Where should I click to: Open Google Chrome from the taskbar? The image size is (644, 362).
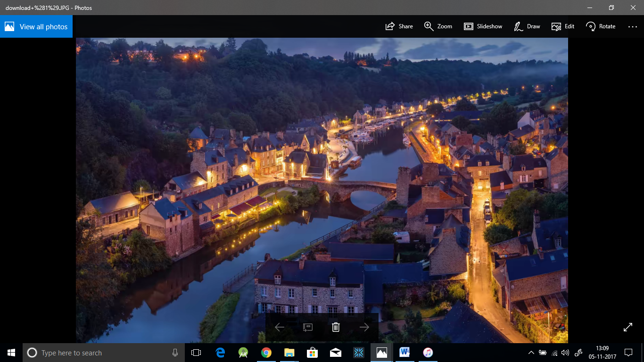click(266, 353)
